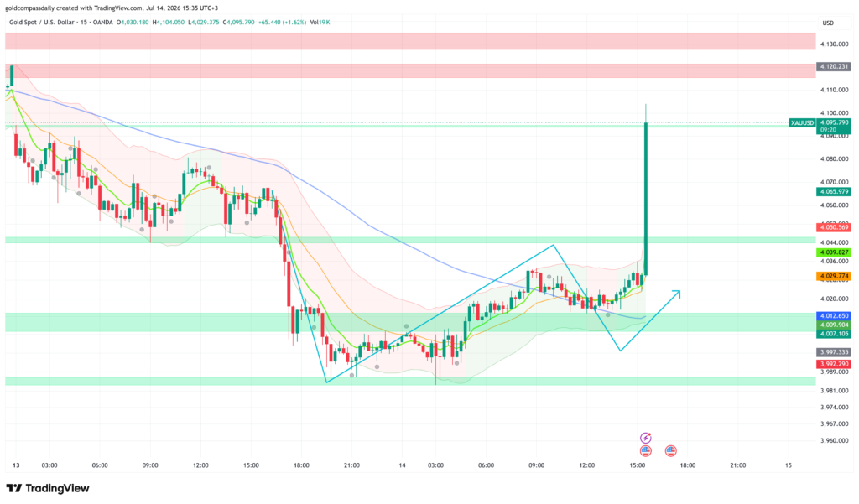The image size is (859, 504).
Task: Click the 3,960.000 price scale tick
Action: 835,440
